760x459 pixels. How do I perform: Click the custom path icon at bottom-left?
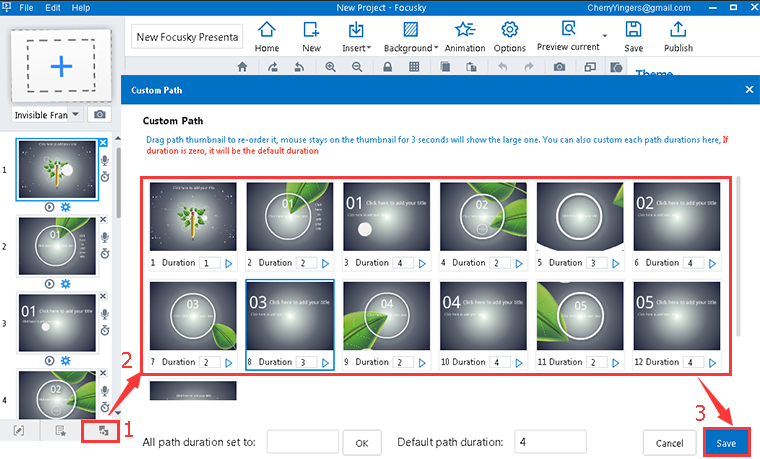(101, 431)
